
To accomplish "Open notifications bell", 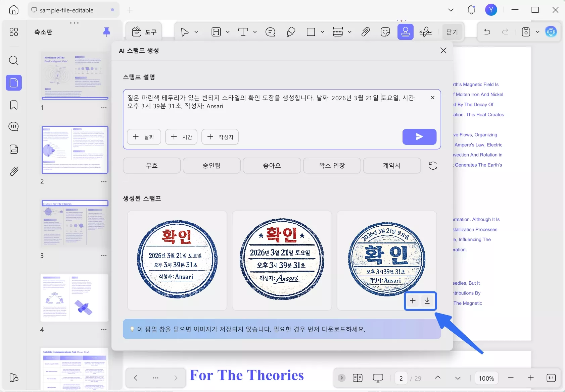I will [471, 10].
